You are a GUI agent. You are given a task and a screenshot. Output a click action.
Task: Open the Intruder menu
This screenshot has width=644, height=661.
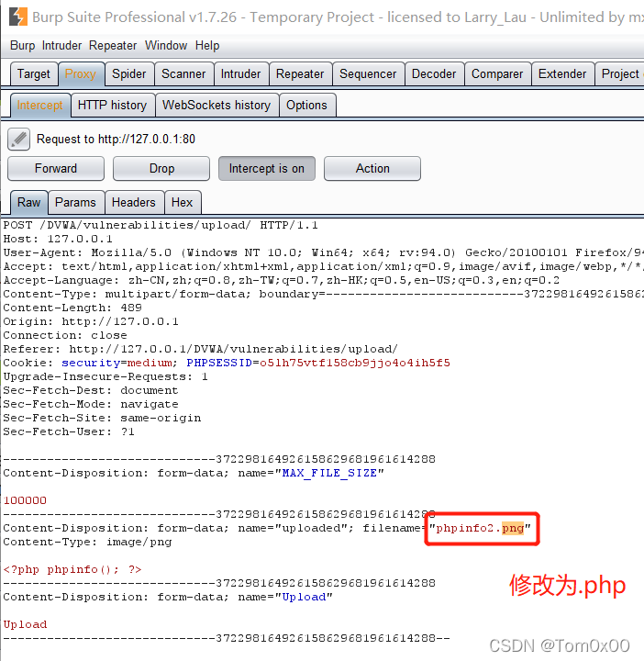pyautogui.click(x=61, y=46)
